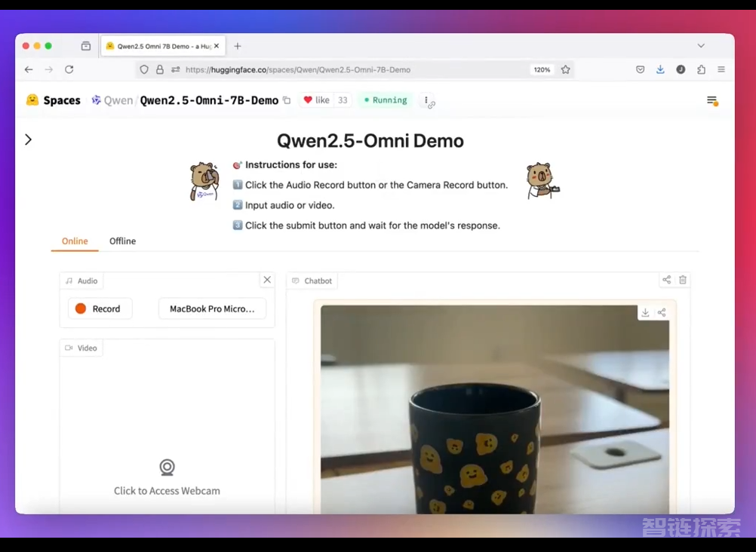Click the browser URL address field

pos(355,69)
